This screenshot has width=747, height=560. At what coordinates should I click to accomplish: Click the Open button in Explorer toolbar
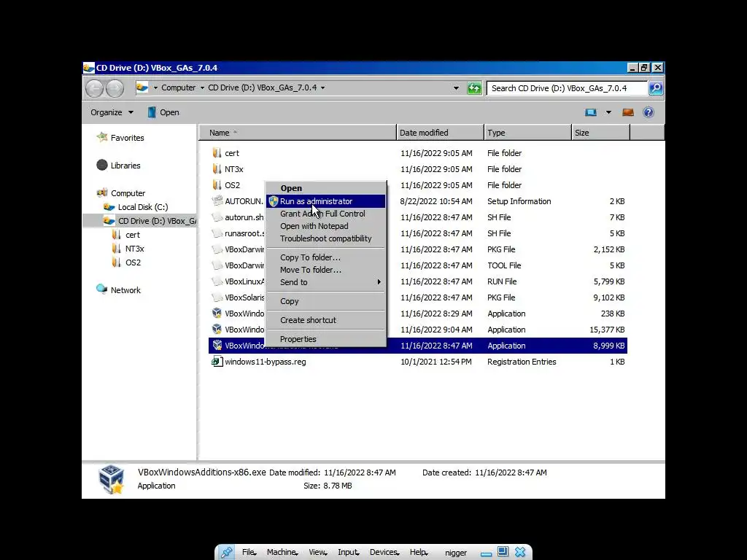tap(163, 112)
